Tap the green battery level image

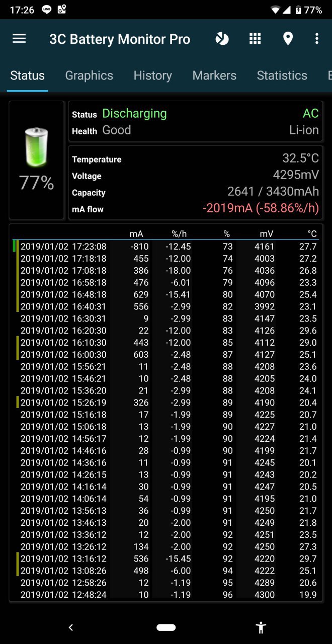[x=37, y=147]
